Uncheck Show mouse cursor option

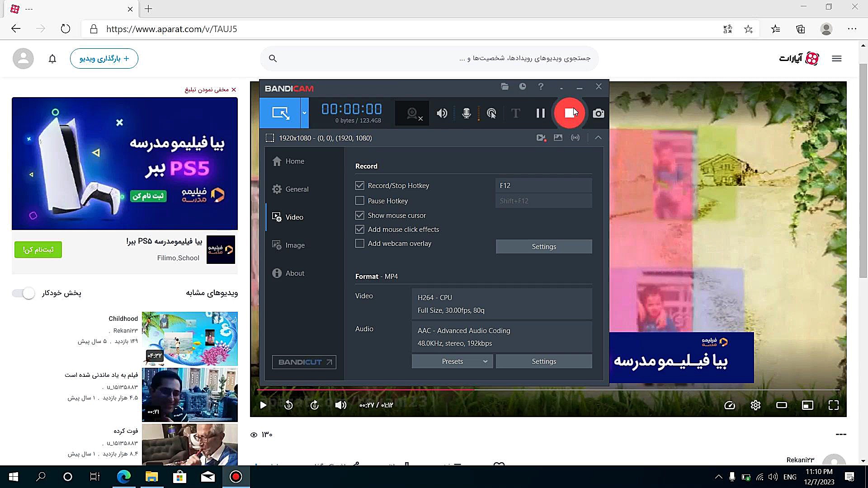click(360, 216)
